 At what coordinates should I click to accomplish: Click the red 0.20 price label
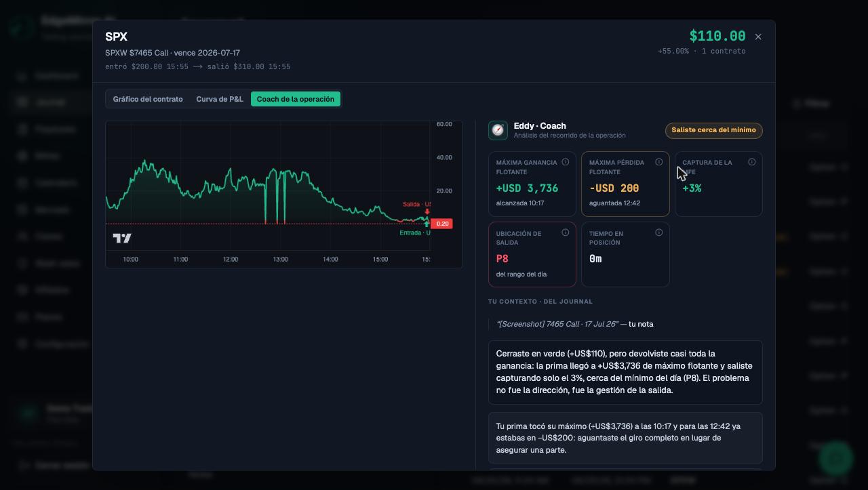(441, 224)
